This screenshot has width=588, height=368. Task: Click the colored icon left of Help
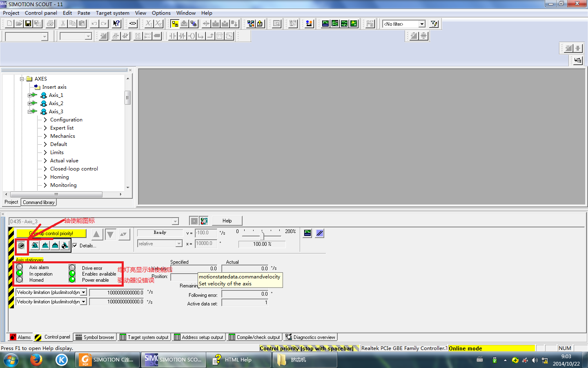[204, 221]
